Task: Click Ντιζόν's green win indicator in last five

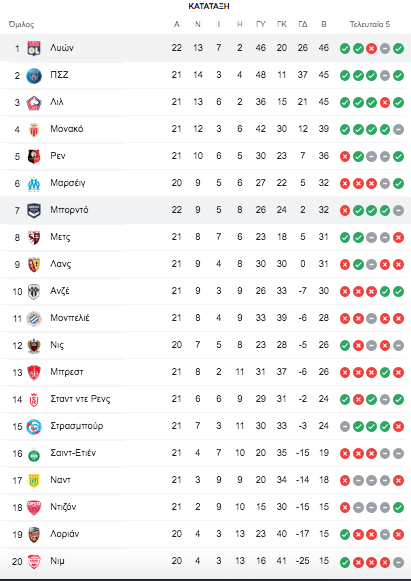Action: point(398,507)
